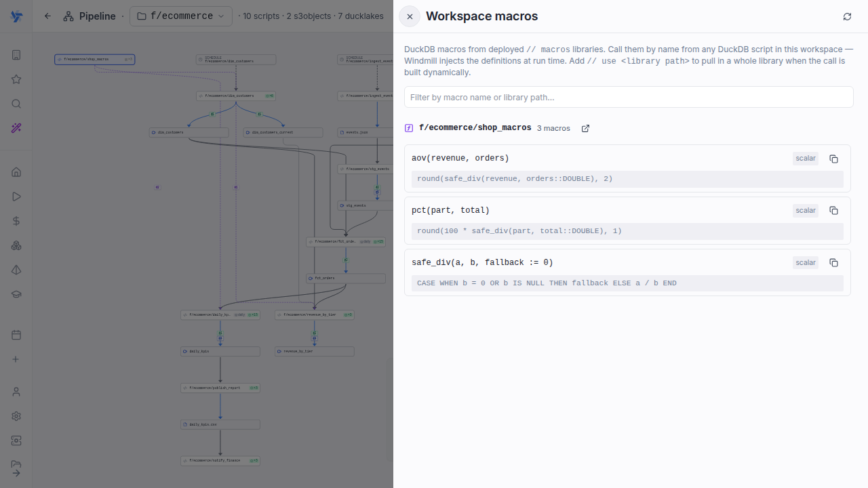Open settings gear in sidebar
The width and height of the screenshot is (868, 488).
(x=16, y=416)
